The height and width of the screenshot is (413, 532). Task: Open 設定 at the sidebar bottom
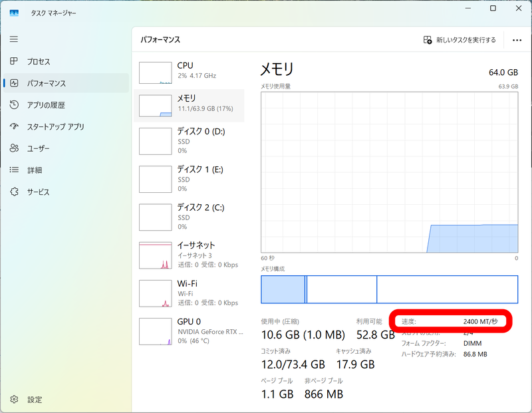pyautogui.click(x=66, y=400)
